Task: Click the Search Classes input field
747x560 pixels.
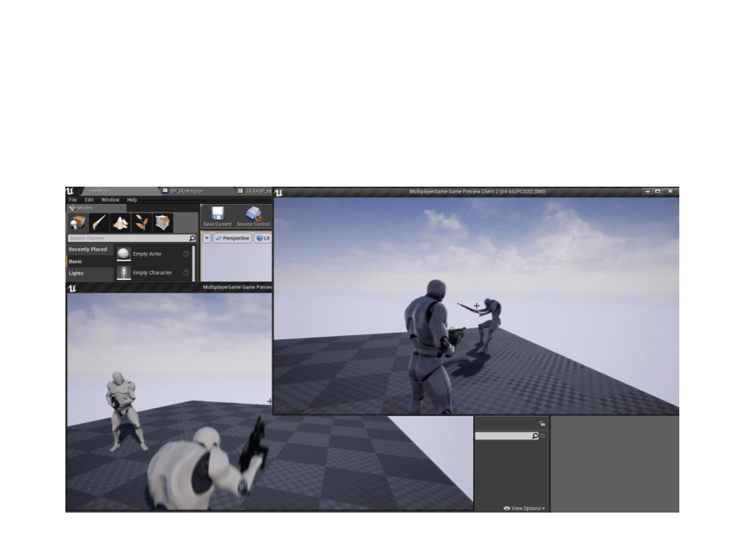Action: 124,237
